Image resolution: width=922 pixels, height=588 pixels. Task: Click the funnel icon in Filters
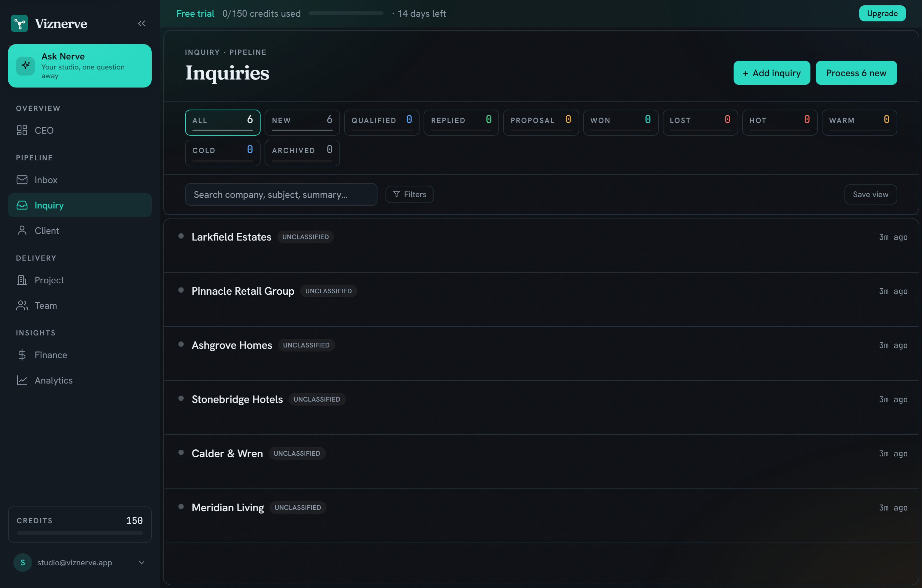pyautogui.click(x=396, y=194)
